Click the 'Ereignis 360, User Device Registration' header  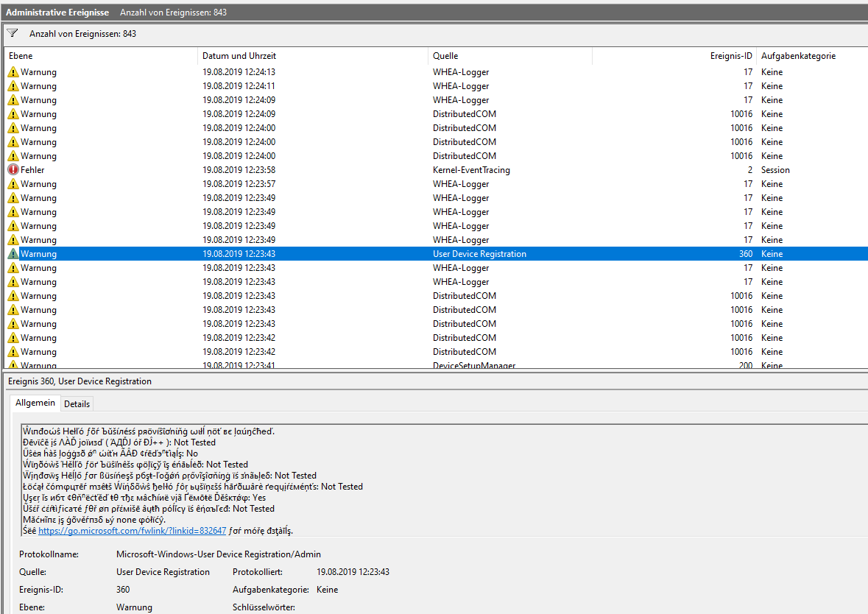[80, 381]
